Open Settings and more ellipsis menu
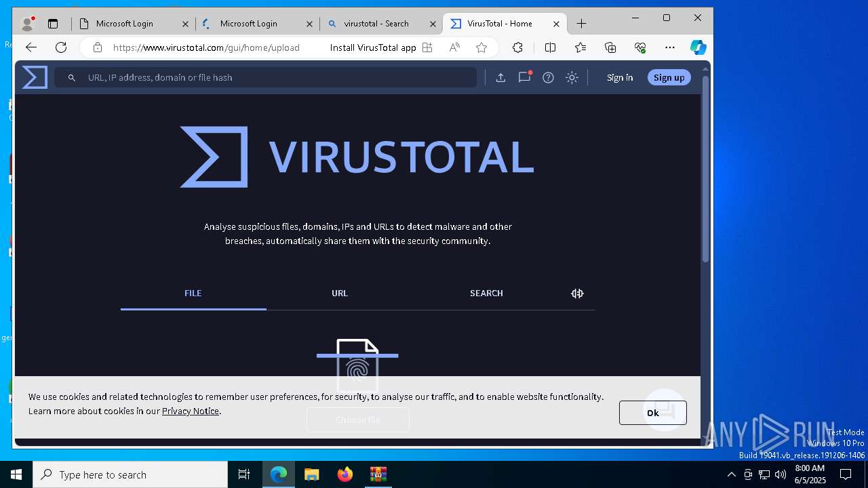868x488 pixels. tap(670, 47)
